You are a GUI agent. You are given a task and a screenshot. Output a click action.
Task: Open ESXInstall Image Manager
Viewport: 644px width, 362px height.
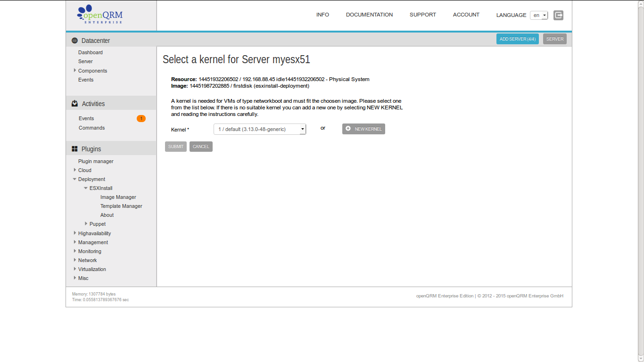pyautogui.click(x=118, y=197)
